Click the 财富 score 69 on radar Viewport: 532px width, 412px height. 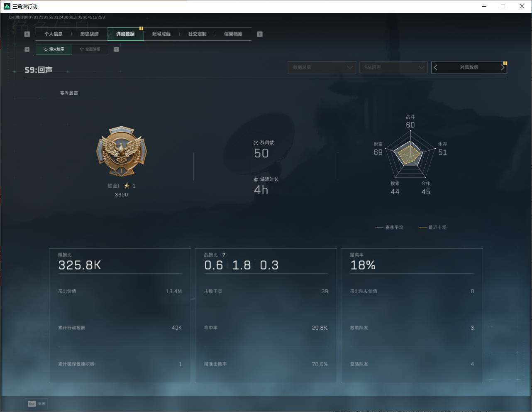378,152
